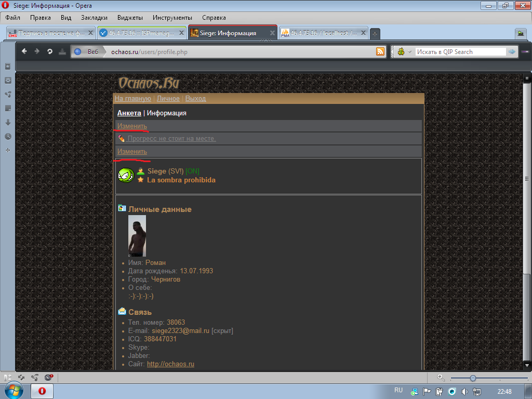The width and height of the screenshot is (532, 399).
Task: Click the pencil icon beside the status
Action: [122, 138]
